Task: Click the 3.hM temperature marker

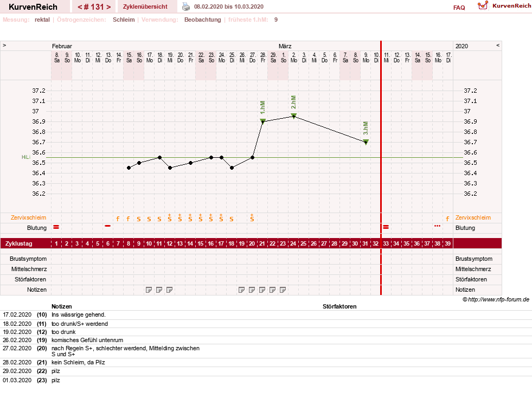Action: coord(366,142)
